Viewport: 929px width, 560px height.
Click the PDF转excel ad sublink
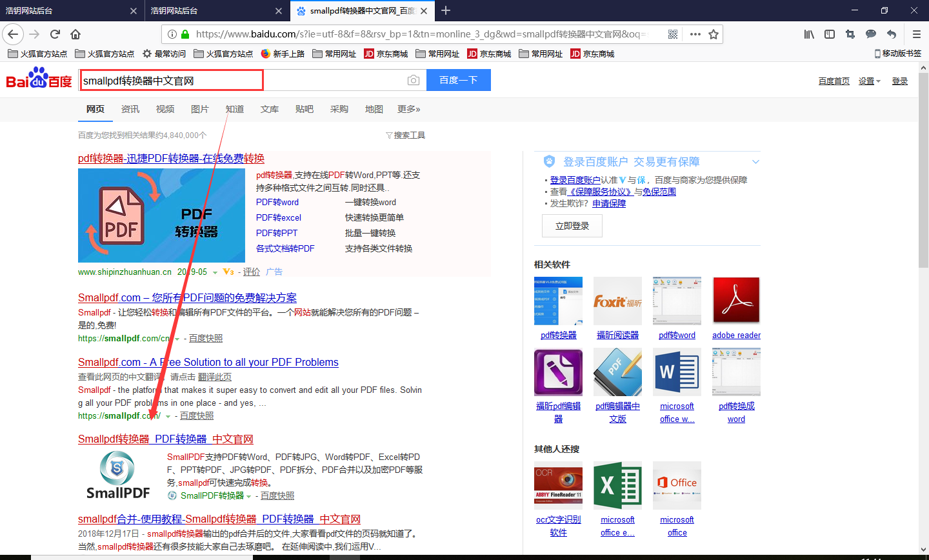click(279, 217)
